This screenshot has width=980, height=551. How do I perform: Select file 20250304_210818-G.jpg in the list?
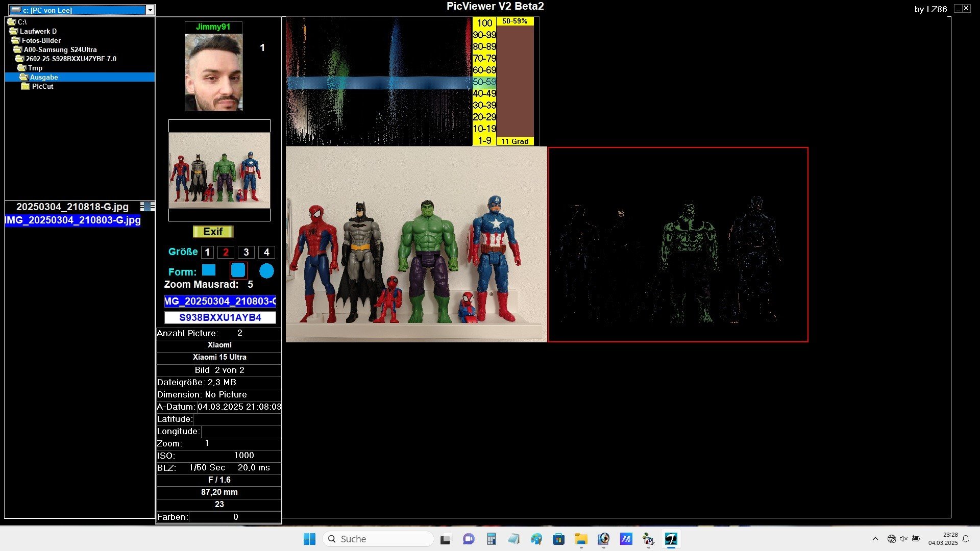pos(72,207)
